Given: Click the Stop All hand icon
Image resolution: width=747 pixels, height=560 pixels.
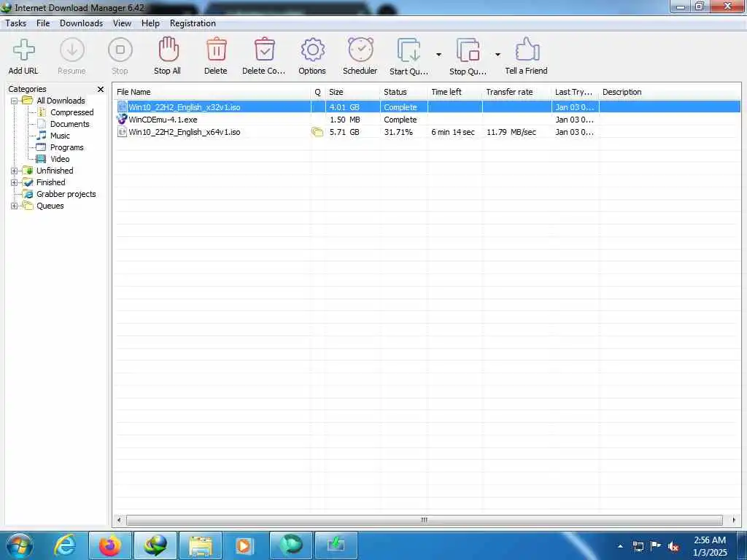Looking at the screenshot, I should (x=169, y=50).
